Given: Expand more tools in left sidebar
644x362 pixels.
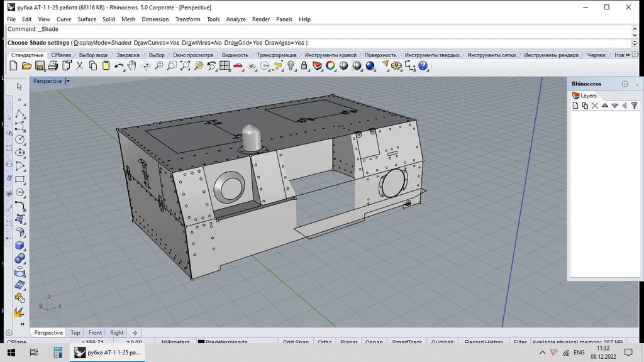Looking at the screenshot, I should point(23,324).
